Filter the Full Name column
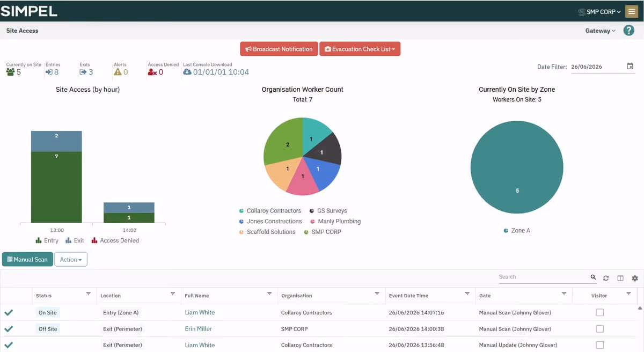 269,294
